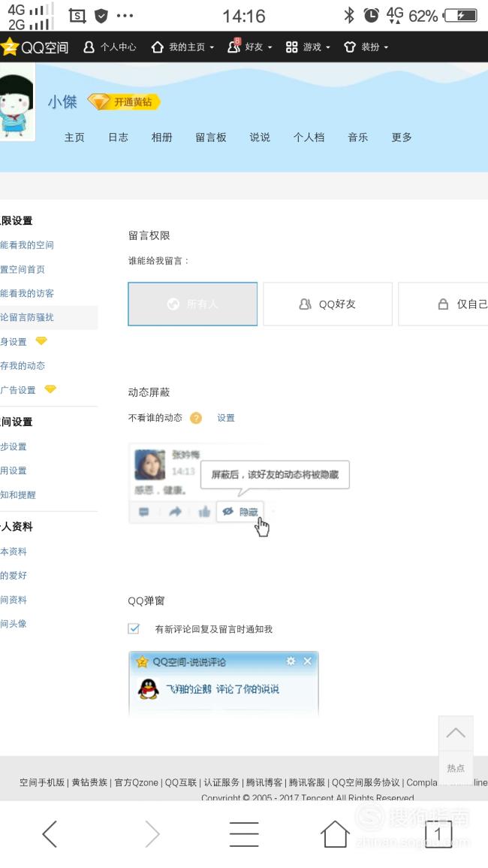This screenshot has width=488, height=868.
Task: Expand the 我的主页 dropdown
Action: (x=182, y=47)
